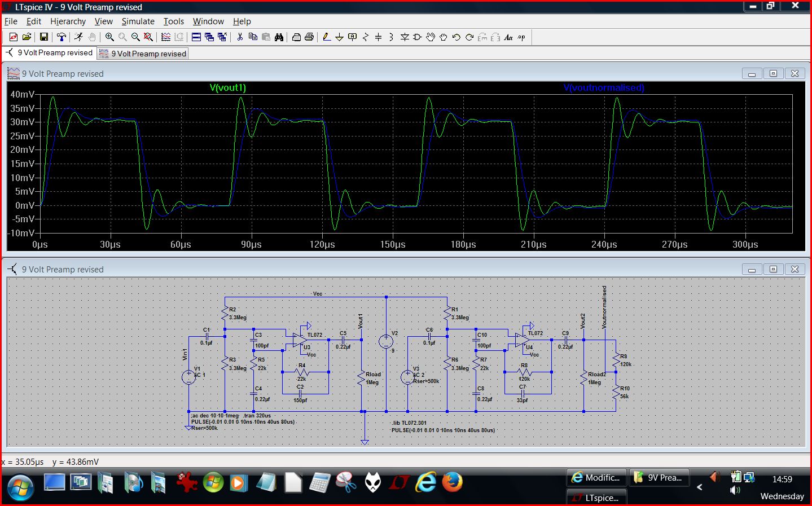Click the Redo arrow icon

pos(469,37)
